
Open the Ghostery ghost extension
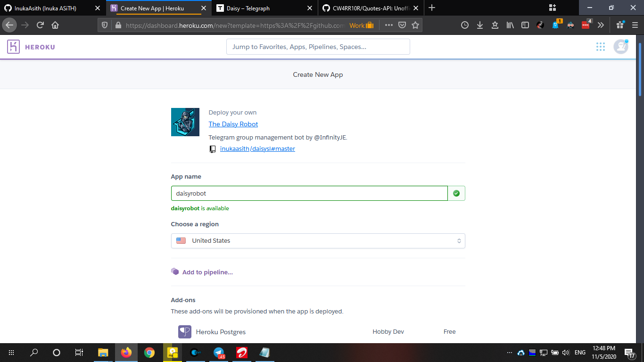[555, 25]
